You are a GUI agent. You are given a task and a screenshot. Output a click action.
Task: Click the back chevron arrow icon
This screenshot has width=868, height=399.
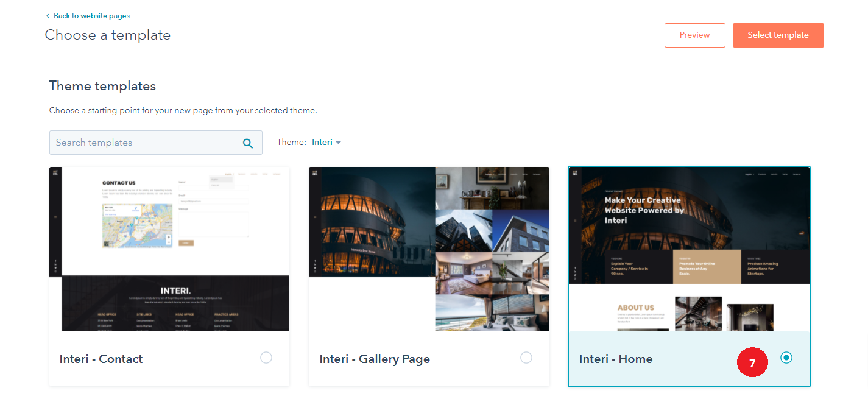[x=48, y=16]
